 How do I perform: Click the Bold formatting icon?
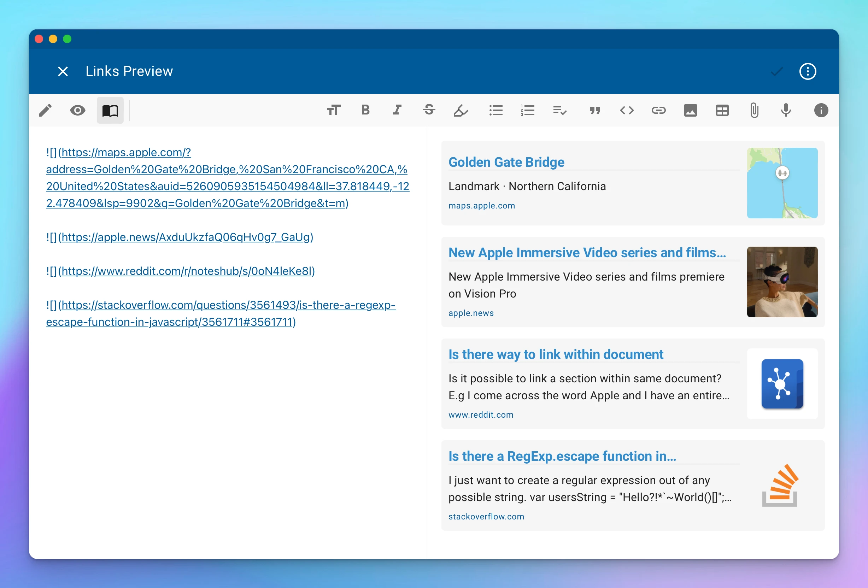tap(365, 110)
